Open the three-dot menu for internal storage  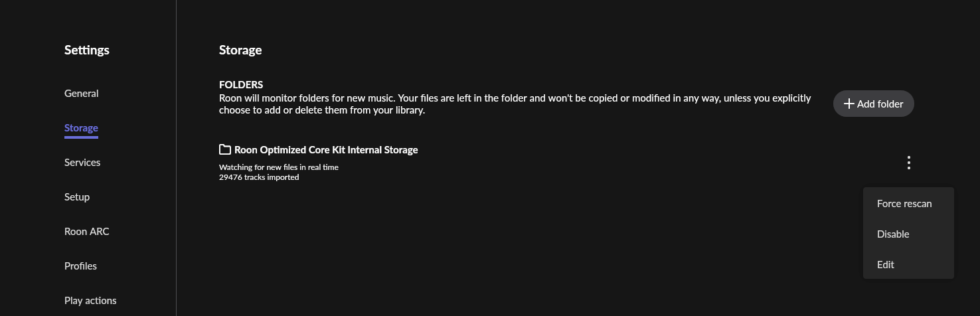[x=908, y=163]
